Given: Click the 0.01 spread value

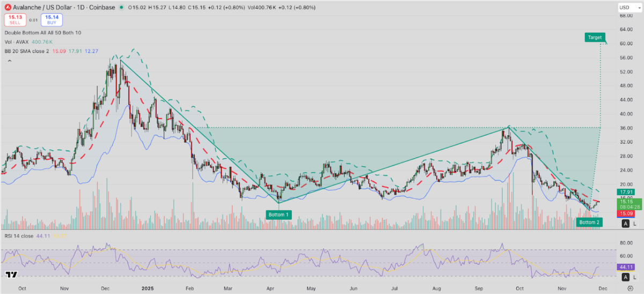Looking at the screenshot, I should tap(34, 20).
